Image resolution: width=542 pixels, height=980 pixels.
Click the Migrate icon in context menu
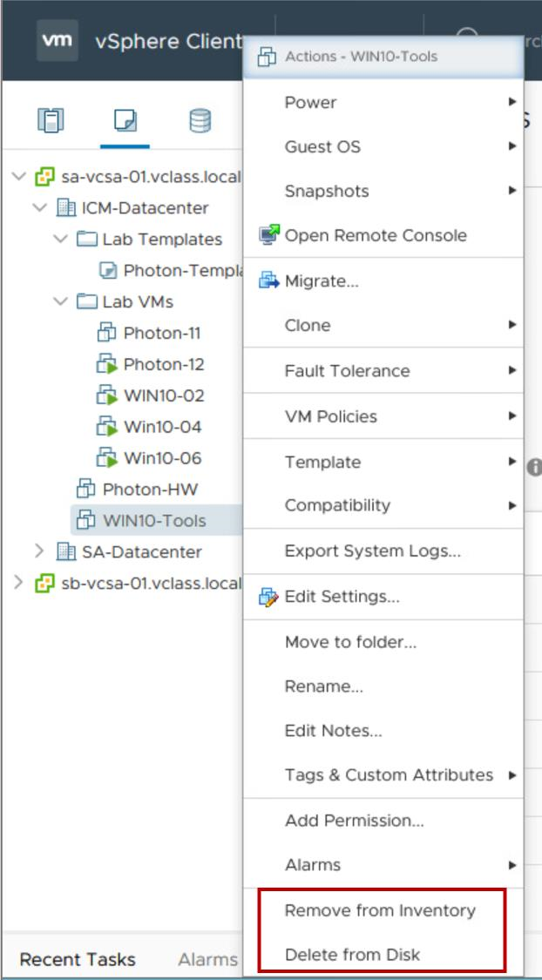coord(268,280)
